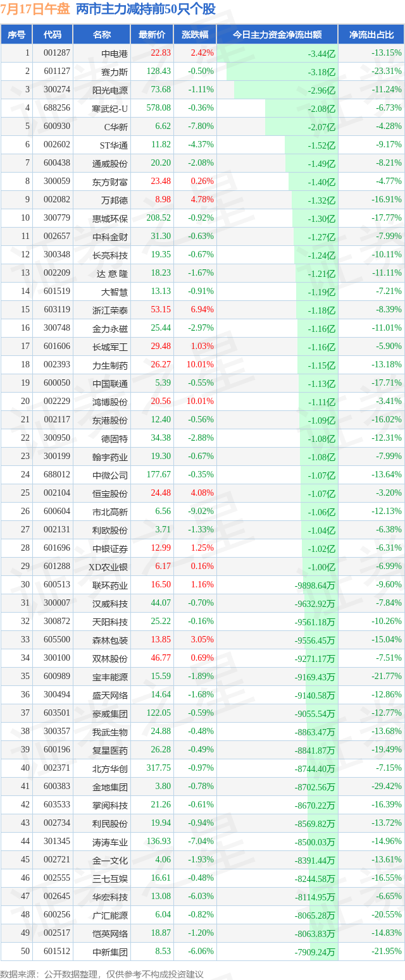Click the 今日主力资金净流出额 column header
This screenshot has height=980, width=405.
click(x=277, y=35)
